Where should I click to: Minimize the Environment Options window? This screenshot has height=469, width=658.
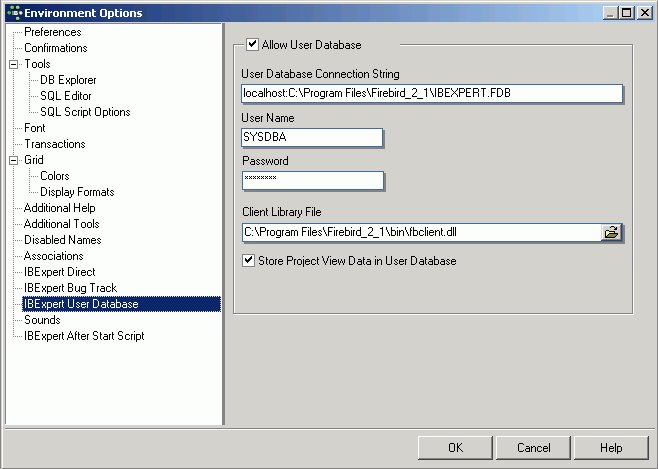pyautogui.click(x=610, y=13)
